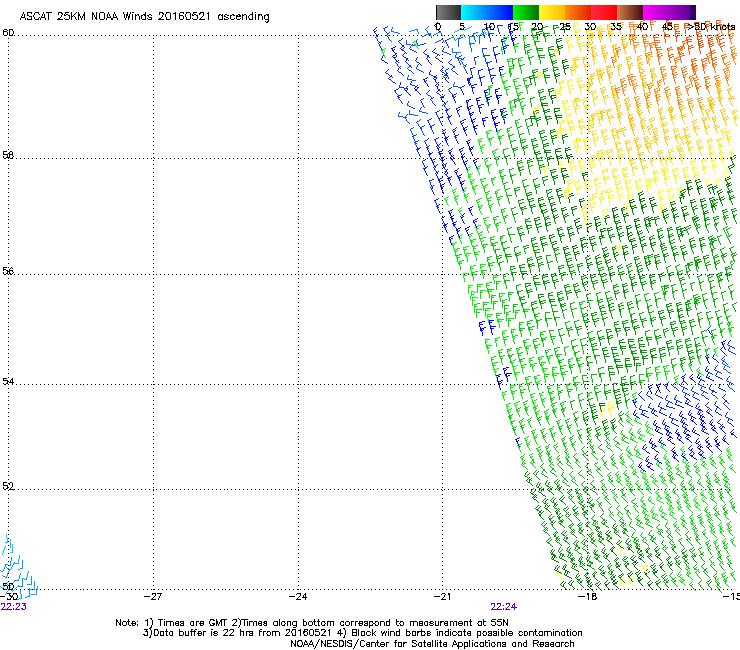The width and height of the screenshot is (740, 650).
Task: Click the latitude label "54"
Action: pyautogui.click(x=8, y=381)
